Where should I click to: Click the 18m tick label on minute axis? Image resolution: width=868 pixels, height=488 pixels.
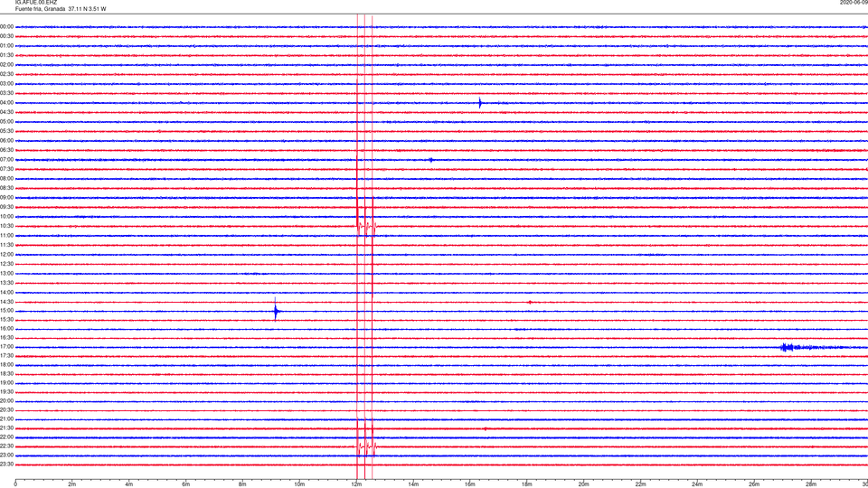[527, 484]
